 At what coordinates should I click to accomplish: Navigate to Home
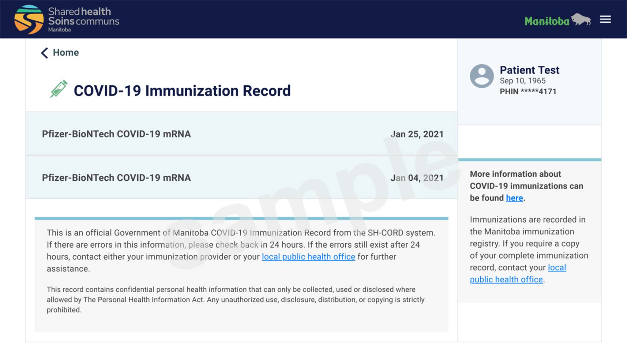(66, 52)
